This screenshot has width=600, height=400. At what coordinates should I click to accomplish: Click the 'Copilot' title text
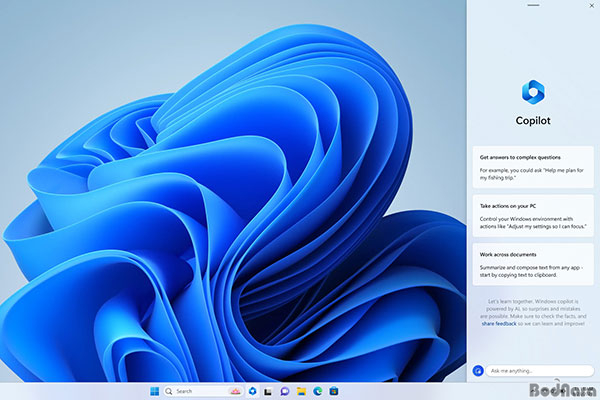533,121
